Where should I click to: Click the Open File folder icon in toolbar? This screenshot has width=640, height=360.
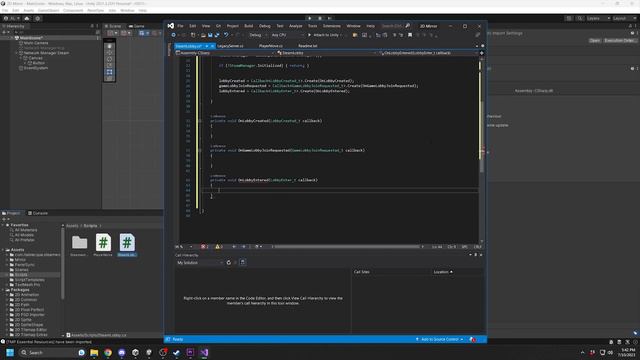coord(203,35)
